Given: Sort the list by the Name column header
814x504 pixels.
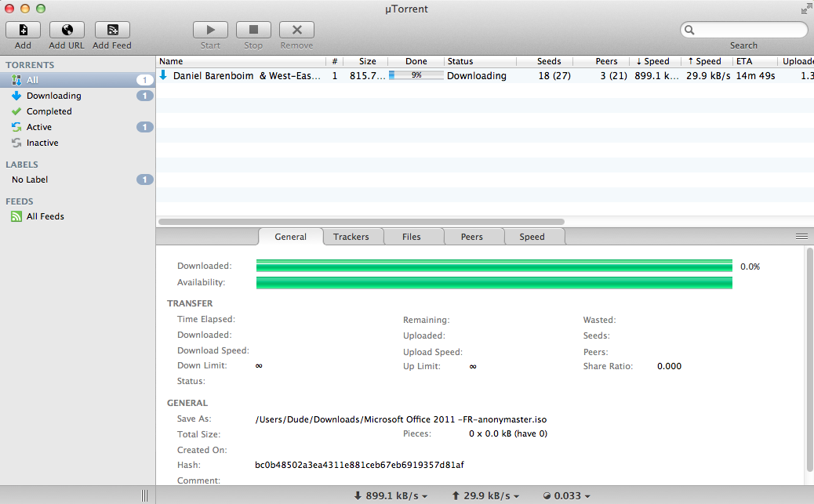Looking at the screenshot, I should 242,61.
